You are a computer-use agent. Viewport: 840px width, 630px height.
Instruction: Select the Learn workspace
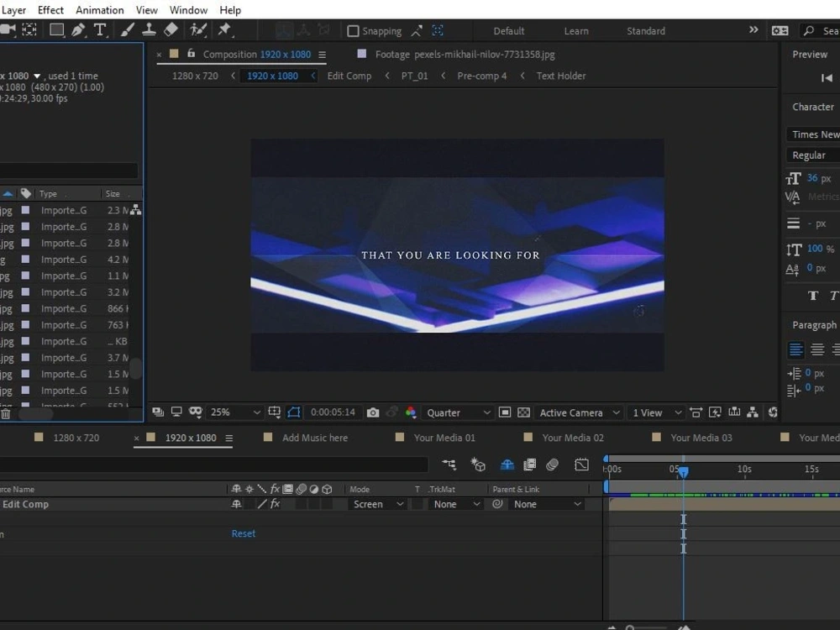tap(576, 31)
